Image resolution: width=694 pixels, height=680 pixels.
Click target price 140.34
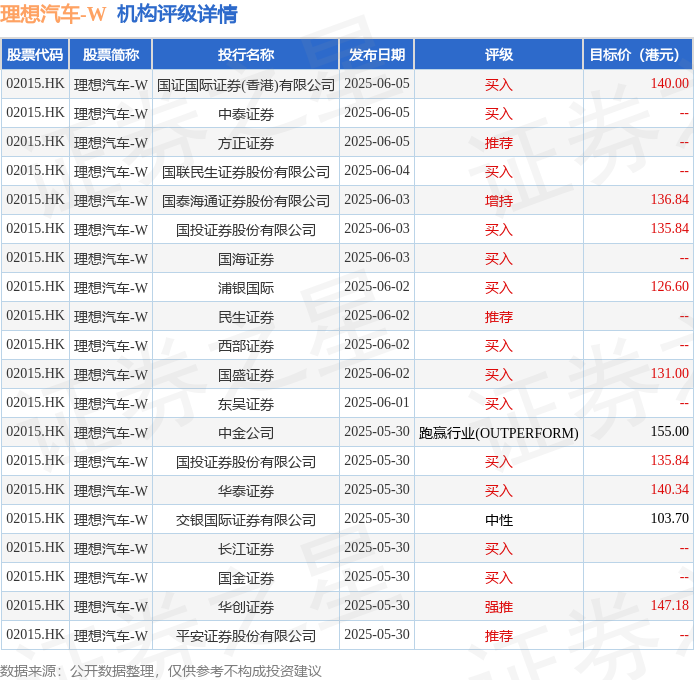[669, 489]
